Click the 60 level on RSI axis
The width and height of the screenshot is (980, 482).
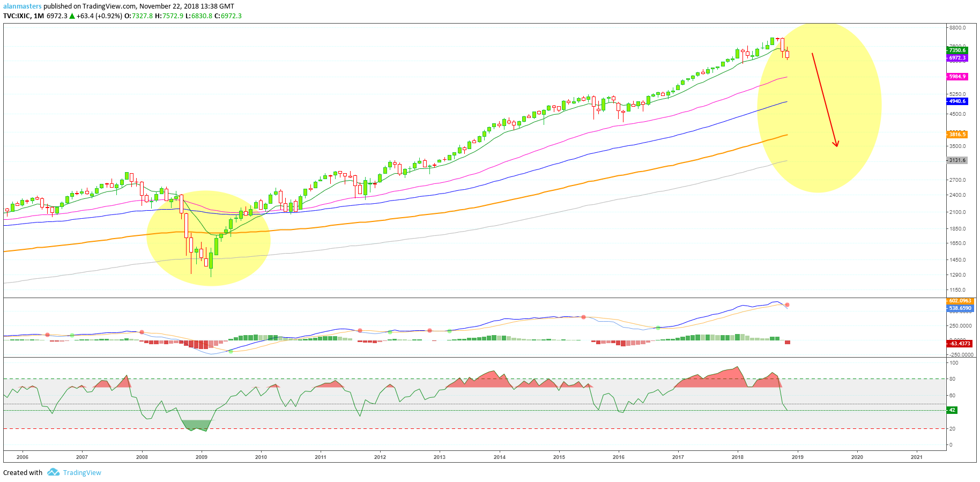tap(953, 396)
